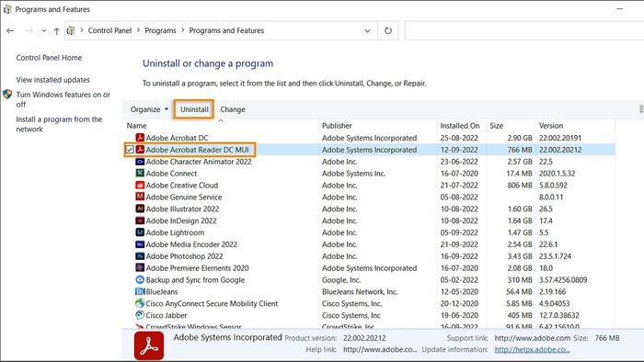644x362 pixels.
Task: Click the Adobe Photoshop 2022 icon
Action: pyautogui.click(x=140, y=255)
